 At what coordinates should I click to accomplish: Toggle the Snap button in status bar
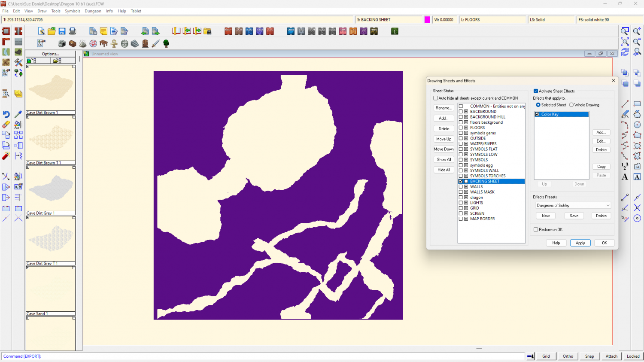click(x=589, y=356)
